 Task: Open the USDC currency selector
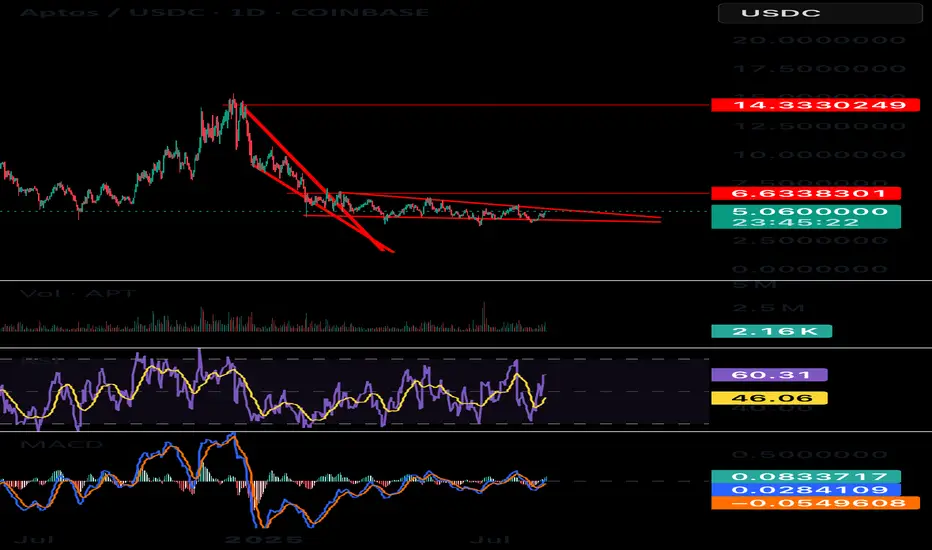820,13
